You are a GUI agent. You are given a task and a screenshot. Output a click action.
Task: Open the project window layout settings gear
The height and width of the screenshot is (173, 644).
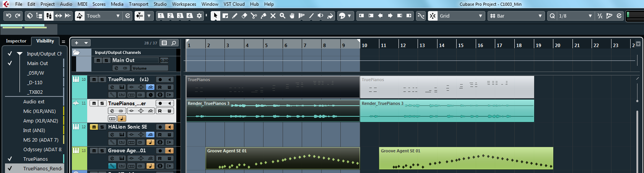(x=199, y=16)
